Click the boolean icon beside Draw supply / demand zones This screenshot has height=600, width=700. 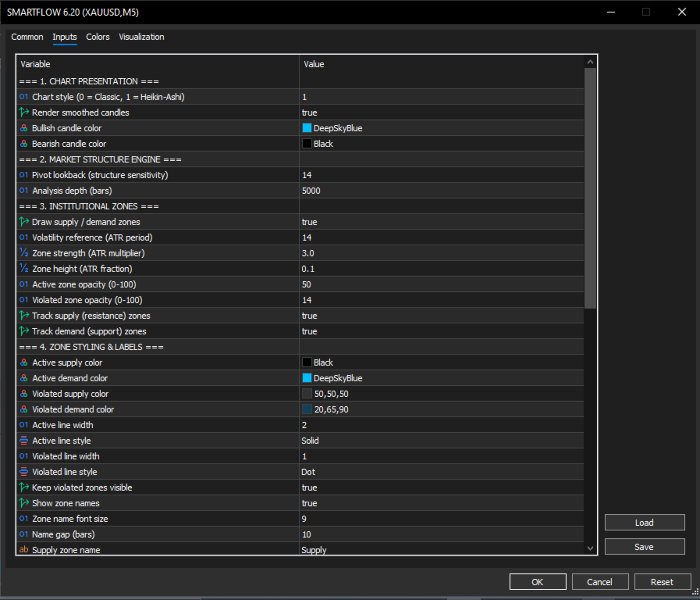coord(24,222)
